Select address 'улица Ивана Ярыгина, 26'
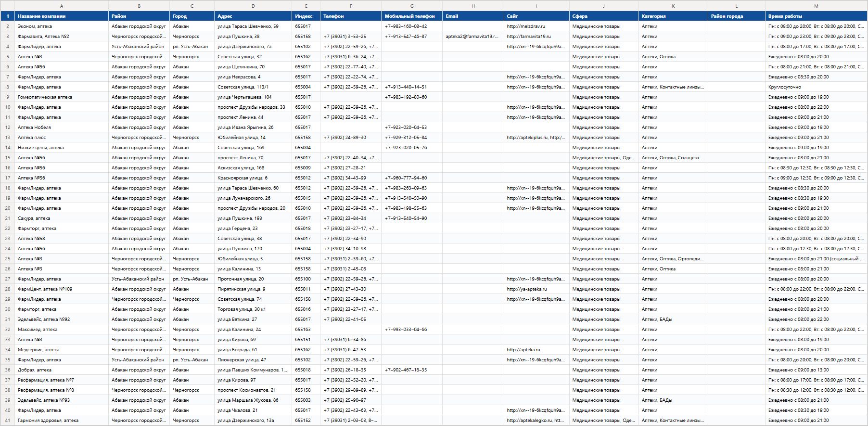 253,128
